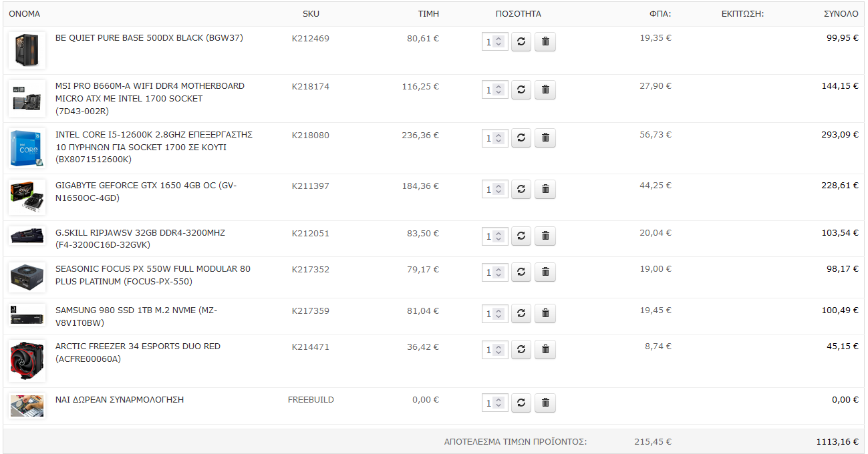Delete SEASONIC FOCUS PX 550W from cart
Screen dimensions: 868x454
click(x=545, y=272)
